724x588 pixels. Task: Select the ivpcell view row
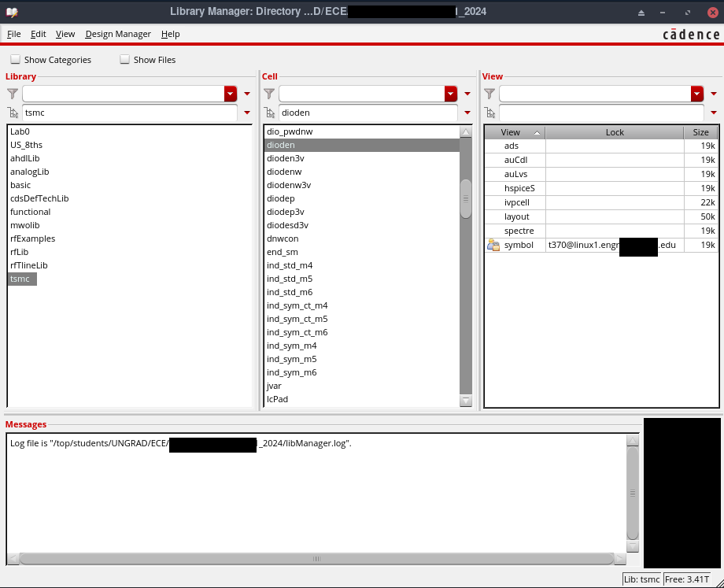click(x=601, y=202)
